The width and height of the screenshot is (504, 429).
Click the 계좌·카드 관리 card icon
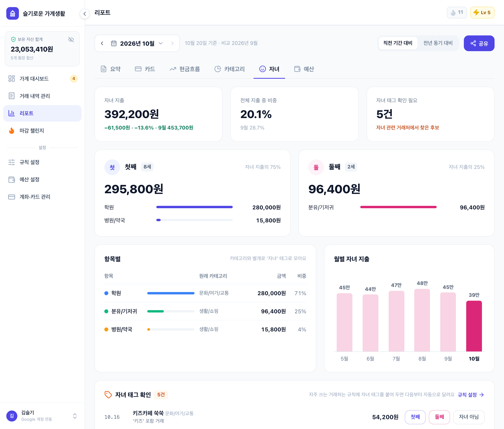(x=12, y=197)
